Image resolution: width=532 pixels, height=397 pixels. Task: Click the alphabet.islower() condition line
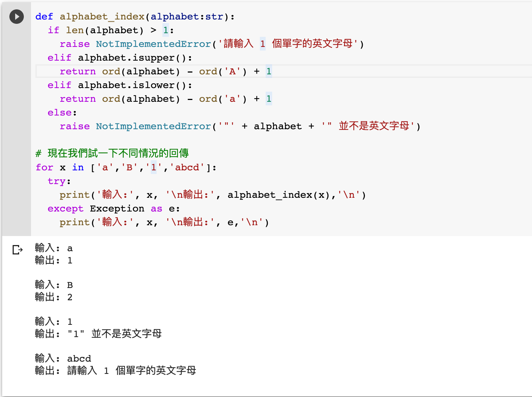click(x=119, y=85)
